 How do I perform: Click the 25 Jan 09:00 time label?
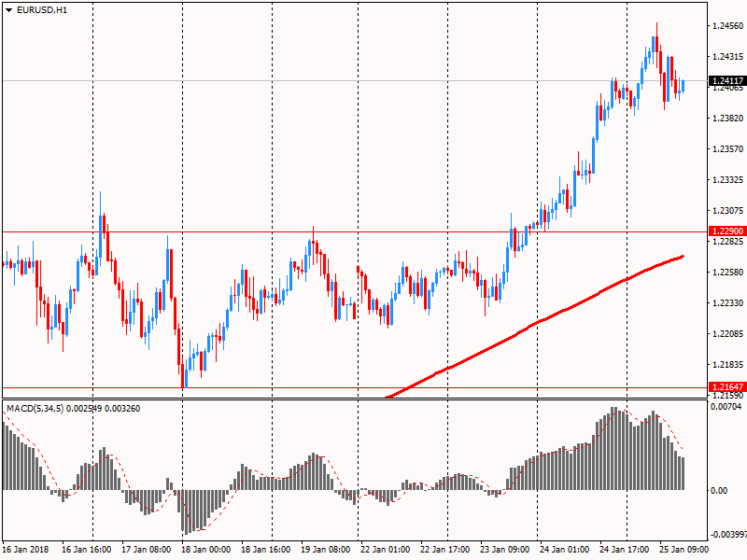(x=684, y=549)
